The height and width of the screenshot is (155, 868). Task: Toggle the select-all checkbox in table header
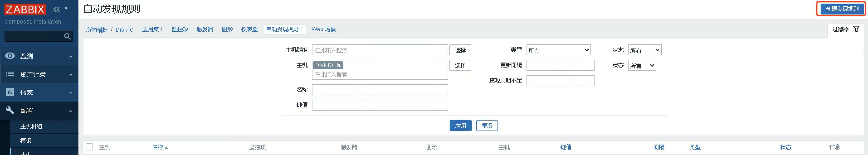click(89, 147)
